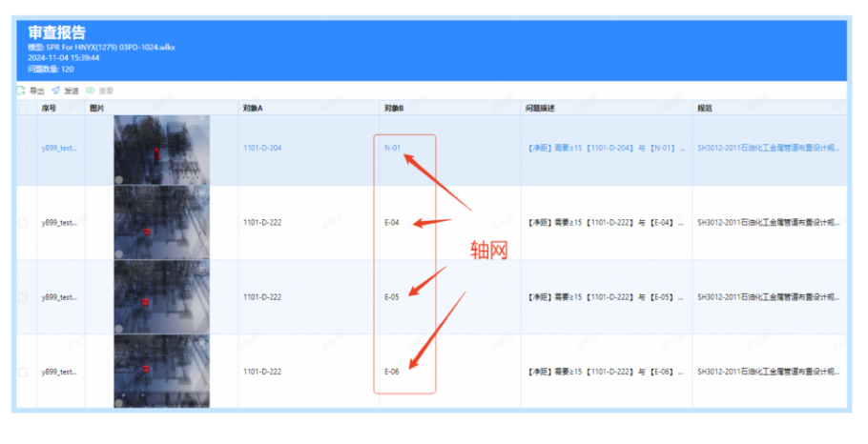Image resolution: width=868 pixels, height=444 pixels.
Task: Click the 问题数量: 120 text
Action: pos(51,70)
